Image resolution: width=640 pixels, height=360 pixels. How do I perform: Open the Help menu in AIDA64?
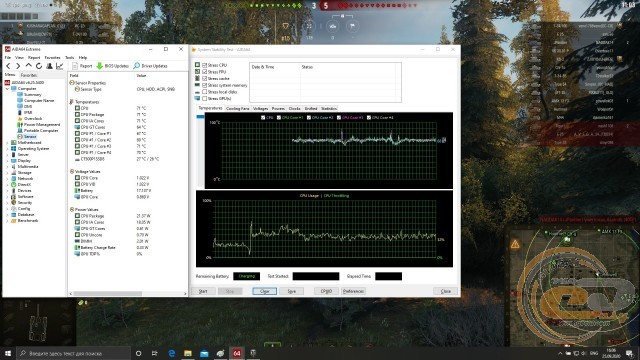(83, 58)
